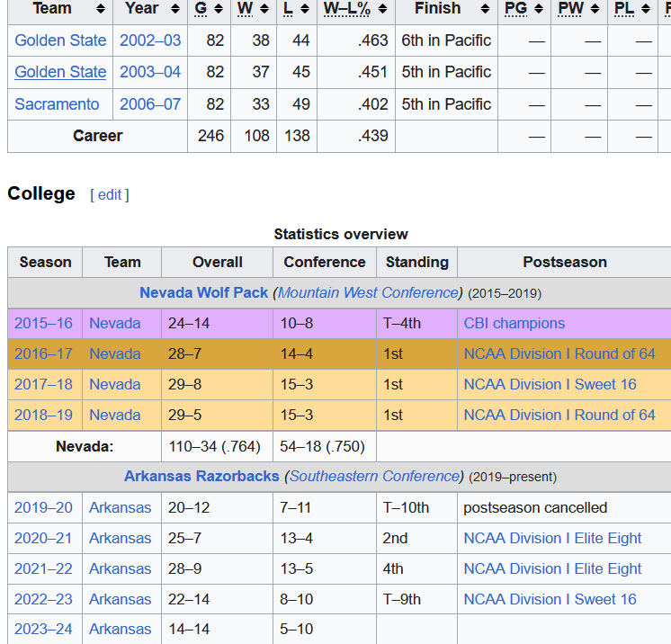The height and width of the screenshot is (644, 671).
Task: Open the 2022–23 Arkansas season link
Action: pos(43,600)
